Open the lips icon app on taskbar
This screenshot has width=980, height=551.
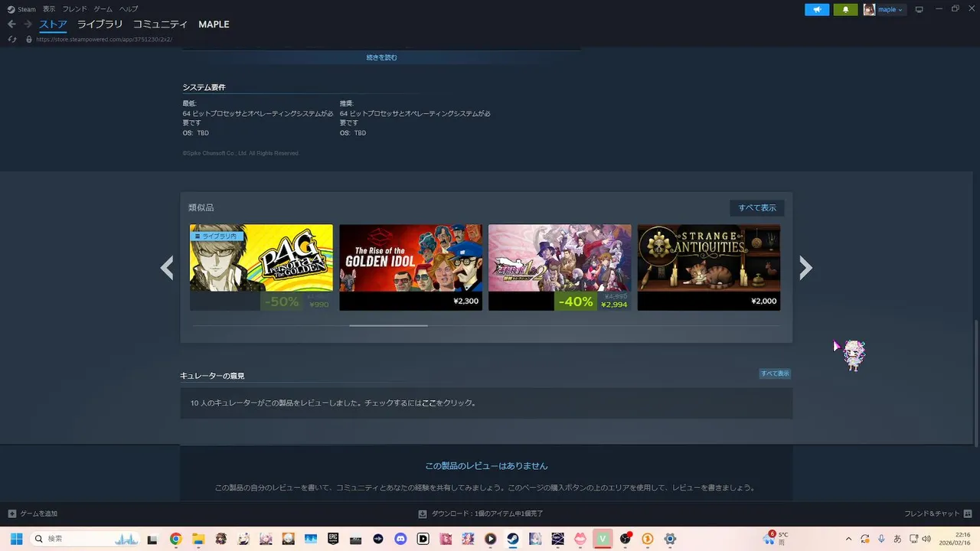coord(580,539)
